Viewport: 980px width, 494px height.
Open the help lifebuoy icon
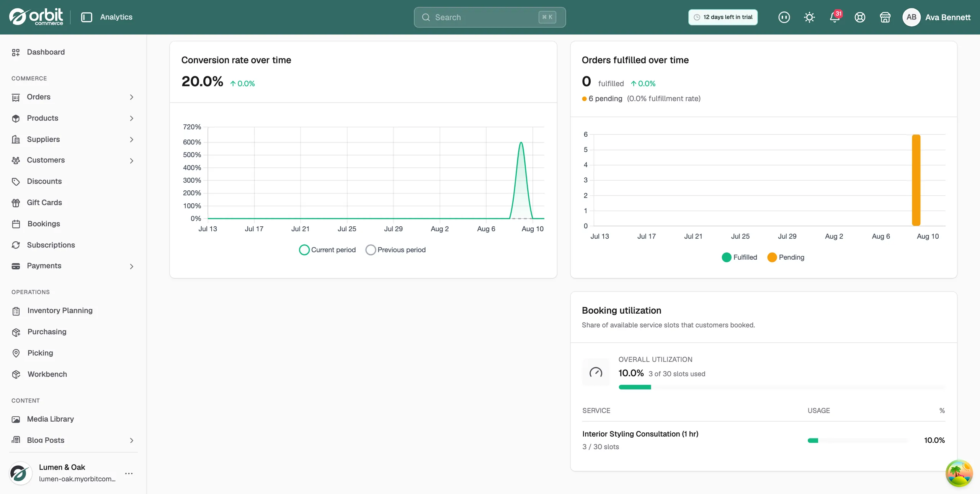pyautogui.click(x=860, y=17)
